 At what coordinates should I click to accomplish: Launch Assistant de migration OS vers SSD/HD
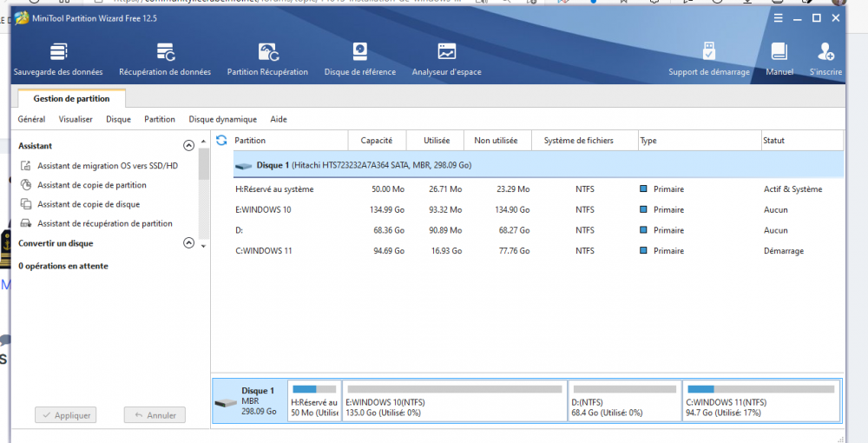click(107, 166)
